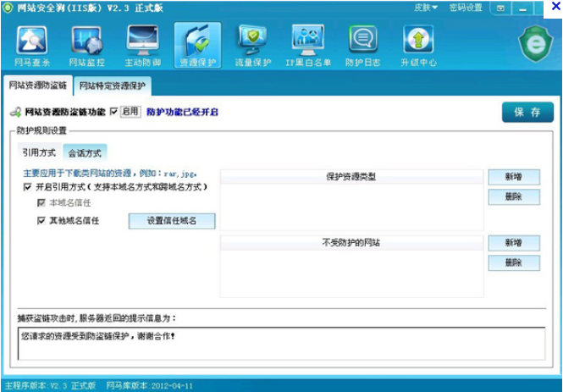
Task: Open the 升级中心 upgrade center icon
Action: click(x=418, y=45)
